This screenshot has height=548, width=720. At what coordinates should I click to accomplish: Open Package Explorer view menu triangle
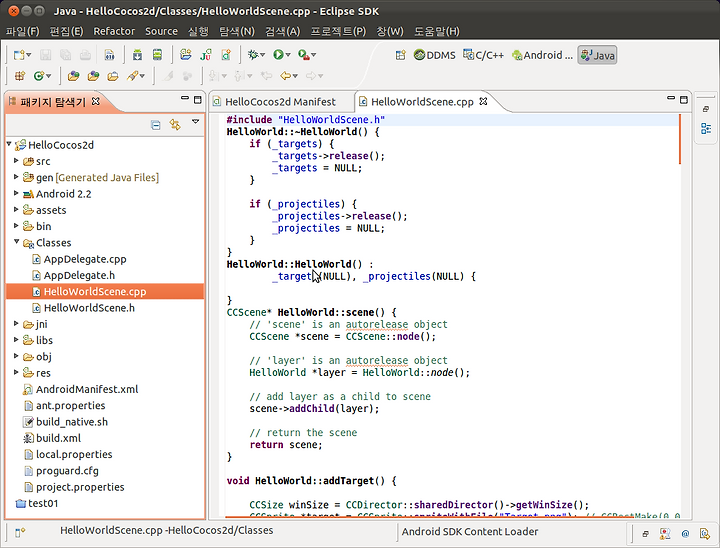[x=196, y=122]
